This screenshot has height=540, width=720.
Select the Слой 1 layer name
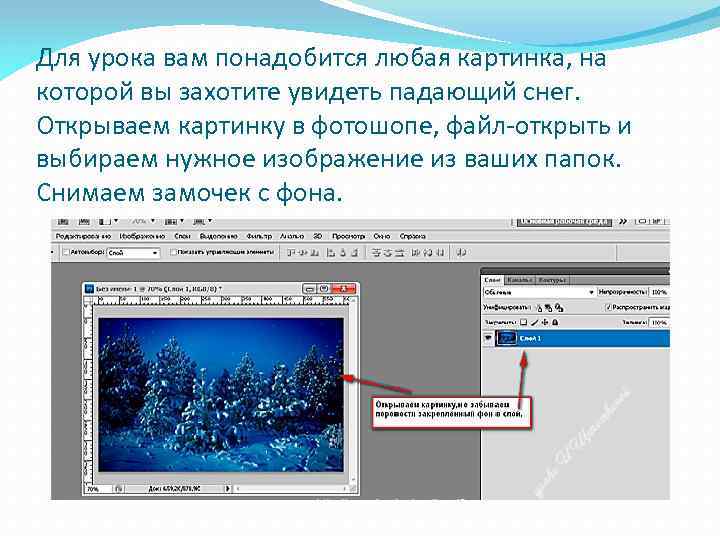(x=530, y=338)
